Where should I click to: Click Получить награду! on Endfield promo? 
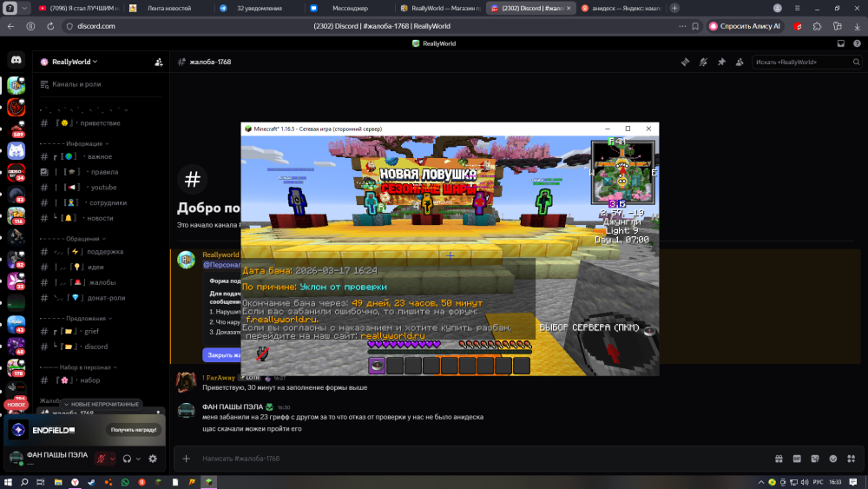click(134, 430)
